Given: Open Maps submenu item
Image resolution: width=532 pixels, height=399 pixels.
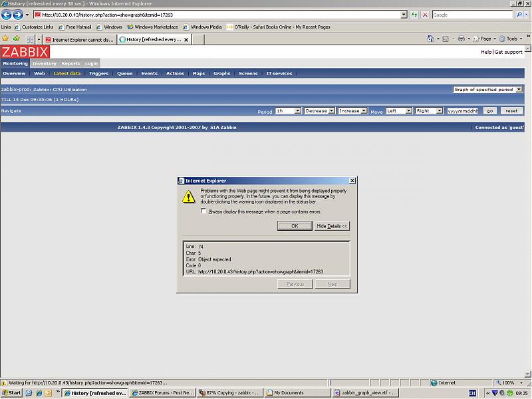Looking at the screenshot, I should click(x=199, y=73).
